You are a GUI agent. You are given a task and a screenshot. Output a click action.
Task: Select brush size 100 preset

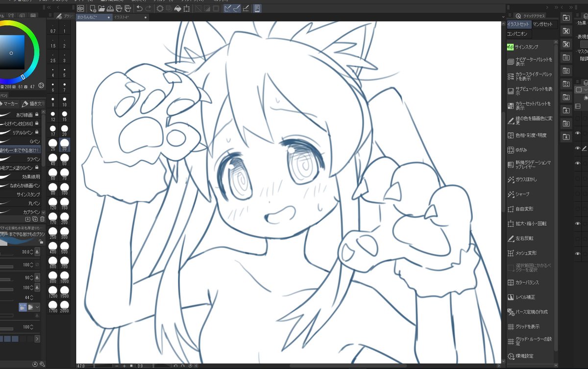tap(65, 188)
